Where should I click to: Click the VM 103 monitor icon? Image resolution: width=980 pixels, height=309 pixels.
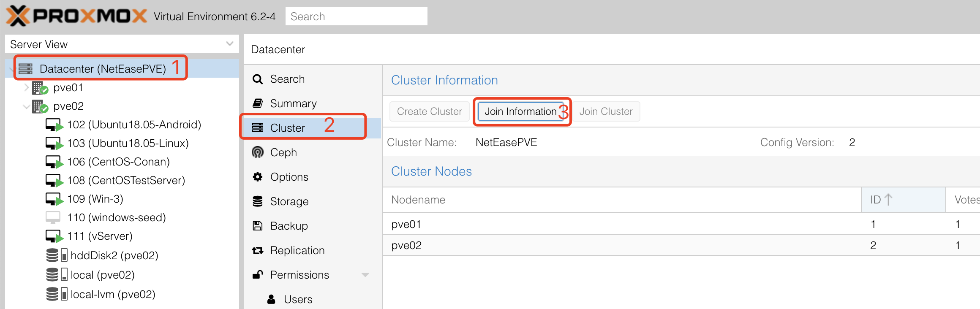(54, 144)
